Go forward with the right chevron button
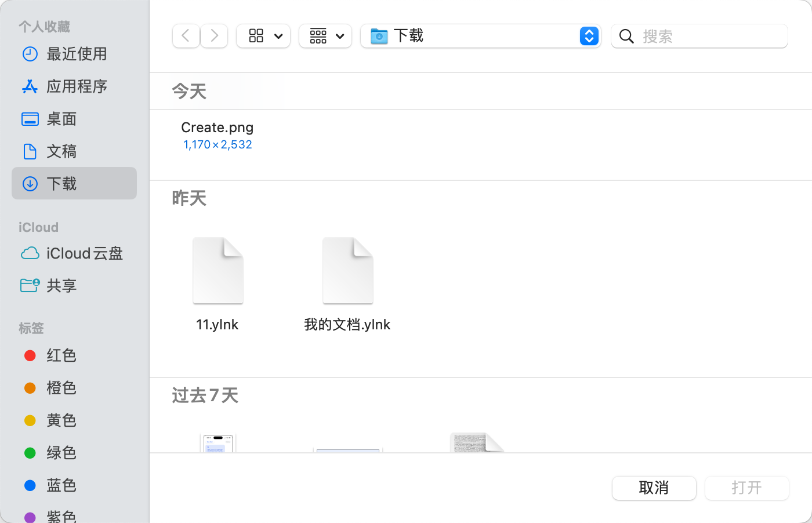Screen dimensions: 812x523 pos(214,36)
